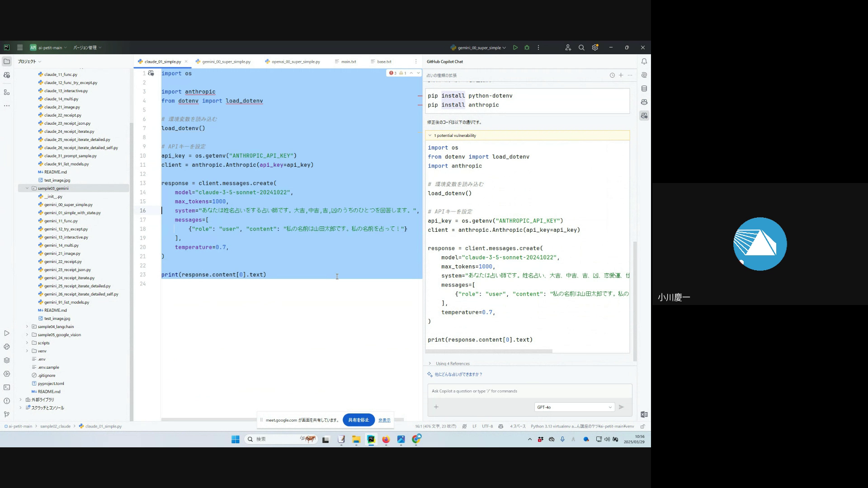This screenshot has height=488, width=868.
Task: Switch to openai_00_super_simple.py tab
Action: click(x=295, y=61)
